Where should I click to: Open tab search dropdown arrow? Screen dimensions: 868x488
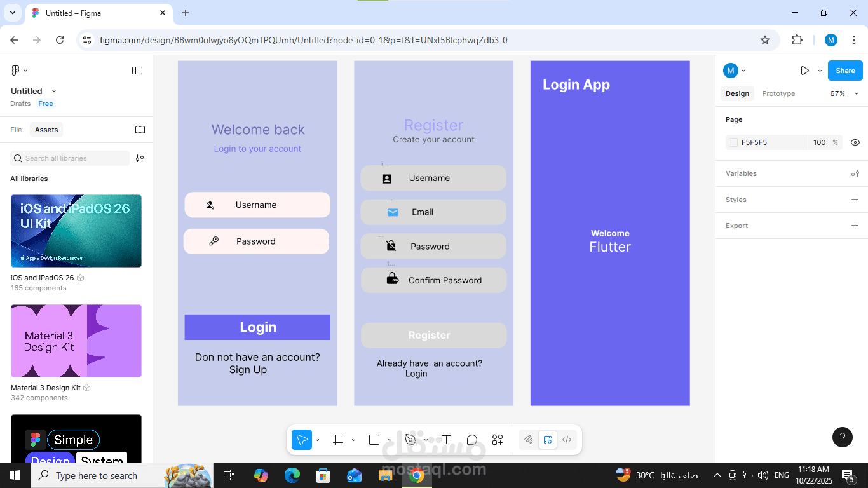click(x=12, y=13)
